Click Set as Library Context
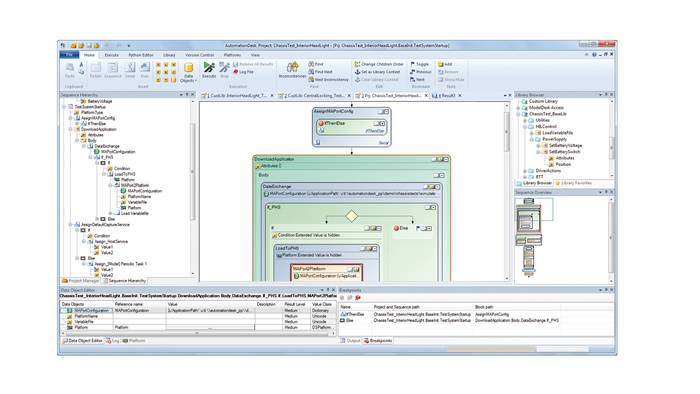 click(x=377, y=72)
